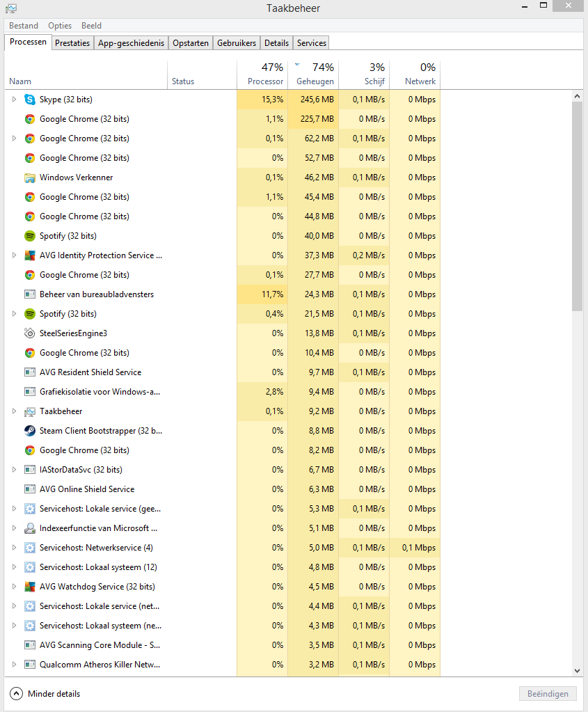The height and width of the screenshot is (712, 588).
Task: Click the Skype process icon
Action: pos(29,100)
